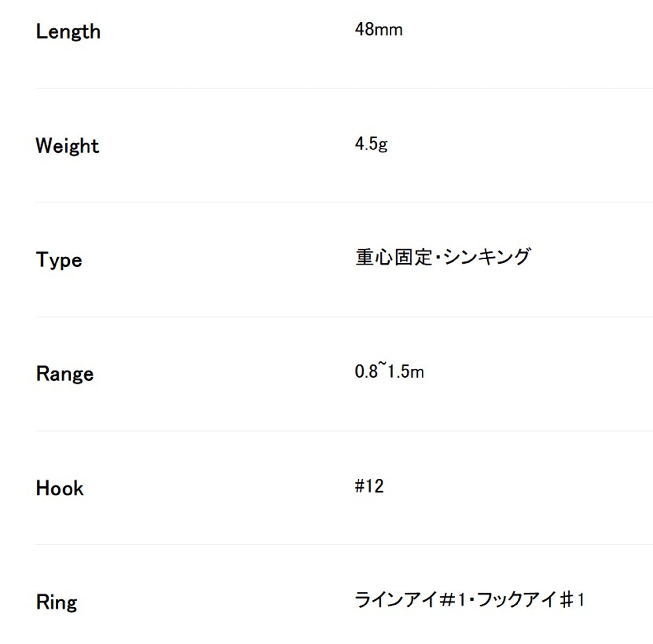
Task: Click divider line between Range and Hook
Action: (x=344, y=431)
